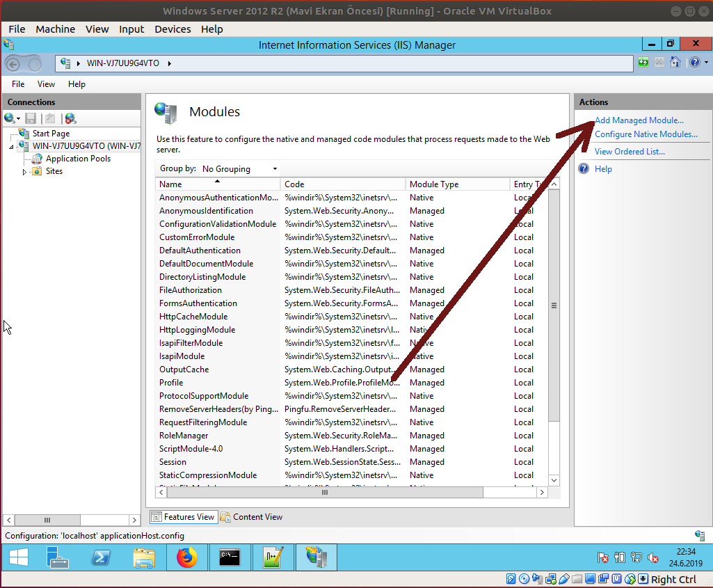Click modules list horizontal scrollbar right arrow
713x588 pixels.
(x=542, y=492)
